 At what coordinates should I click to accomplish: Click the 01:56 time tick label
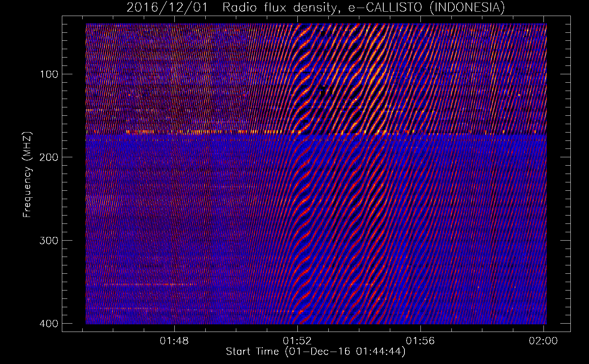click(x=420, y=341)
